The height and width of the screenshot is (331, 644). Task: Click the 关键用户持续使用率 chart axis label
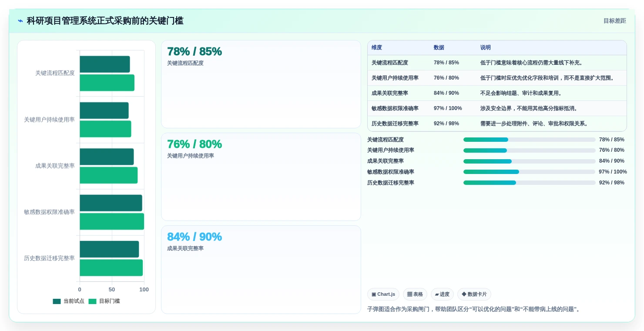click(49, 120)
